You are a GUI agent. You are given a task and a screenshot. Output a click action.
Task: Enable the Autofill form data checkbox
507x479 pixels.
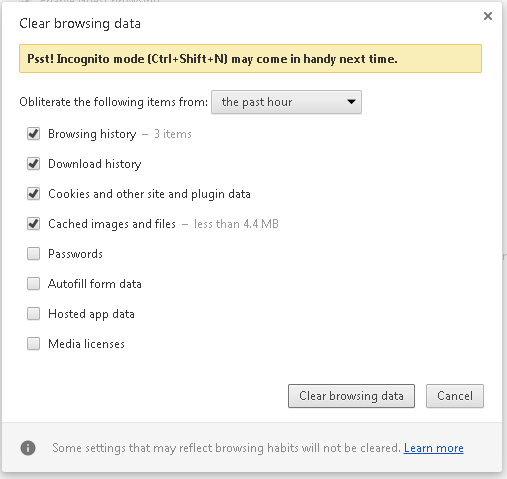click(x=33, y=284)
